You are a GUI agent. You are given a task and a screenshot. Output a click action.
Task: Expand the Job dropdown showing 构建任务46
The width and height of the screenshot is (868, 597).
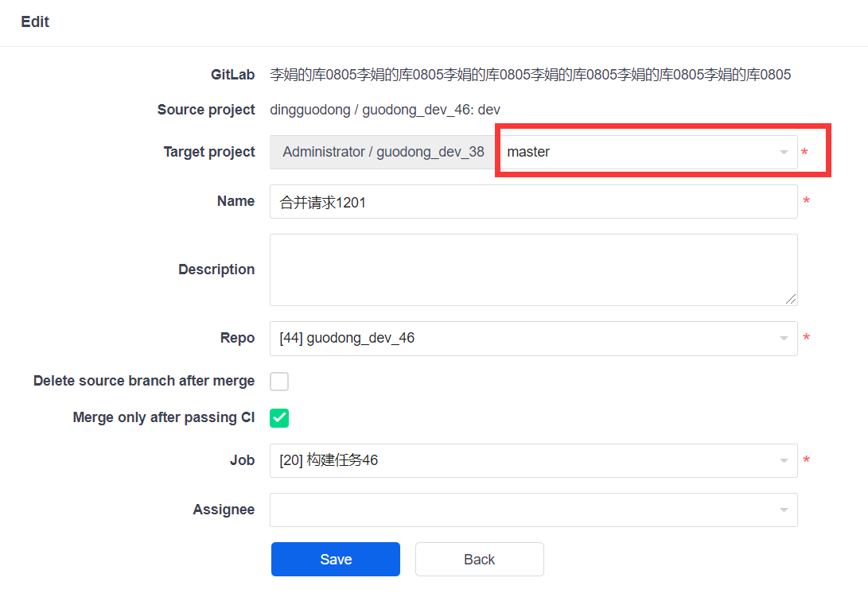click(525, 461)
